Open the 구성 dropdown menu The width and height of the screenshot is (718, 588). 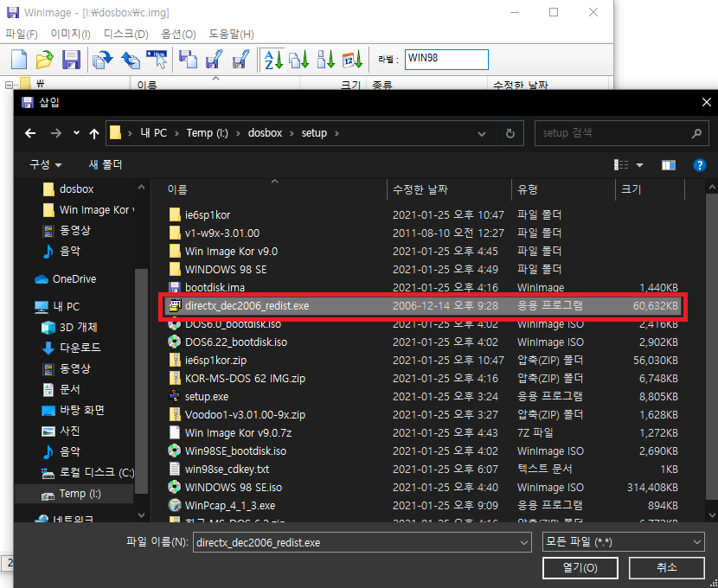point(45,164)
